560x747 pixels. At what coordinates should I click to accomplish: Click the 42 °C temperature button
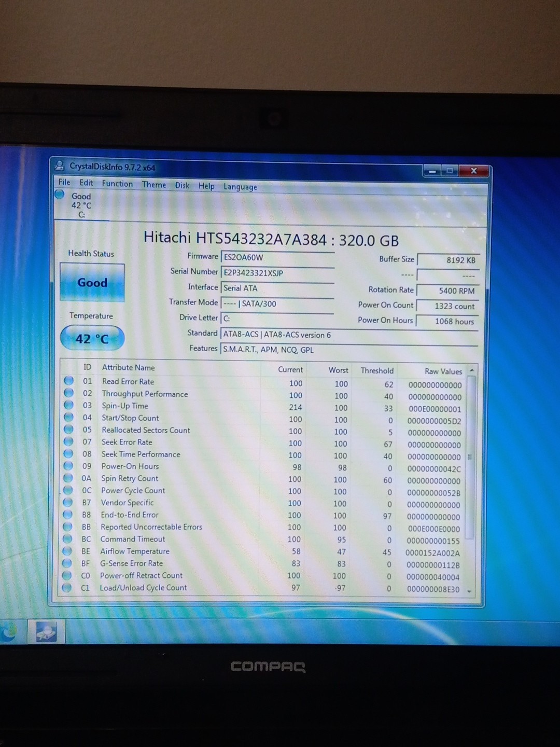(x=92, y=339)
